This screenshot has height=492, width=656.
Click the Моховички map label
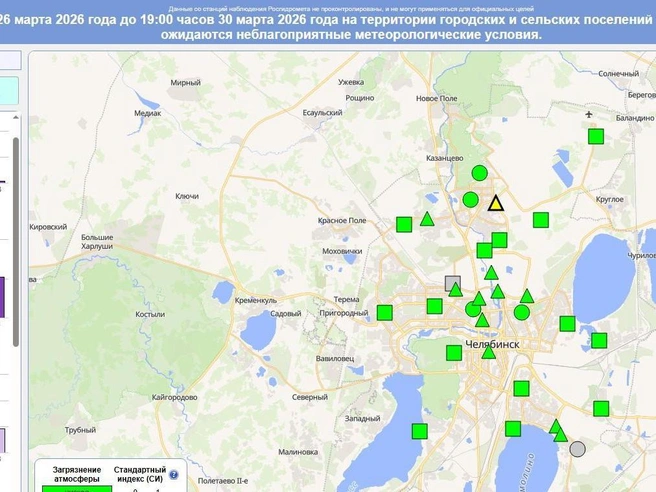point(342,251)
